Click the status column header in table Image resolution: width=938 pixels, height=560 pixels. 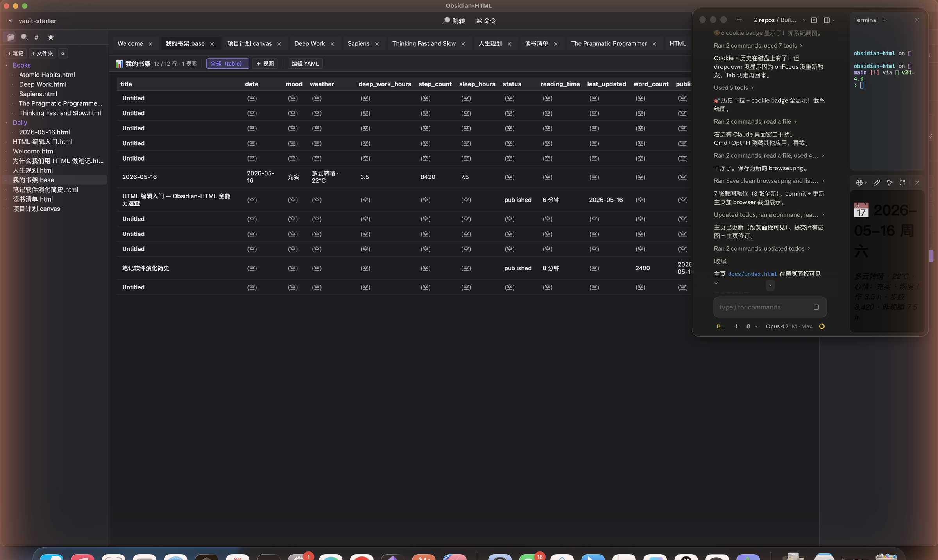512,84
